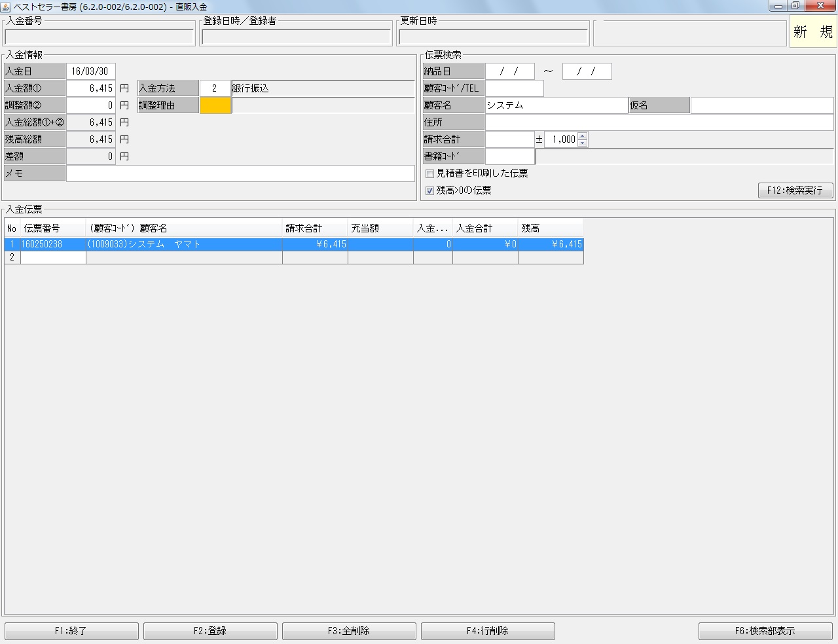Click the 入金方法 code field showing 2
Image resolution: width=838 pixels, height=644 pixels.
pos(215,88)
